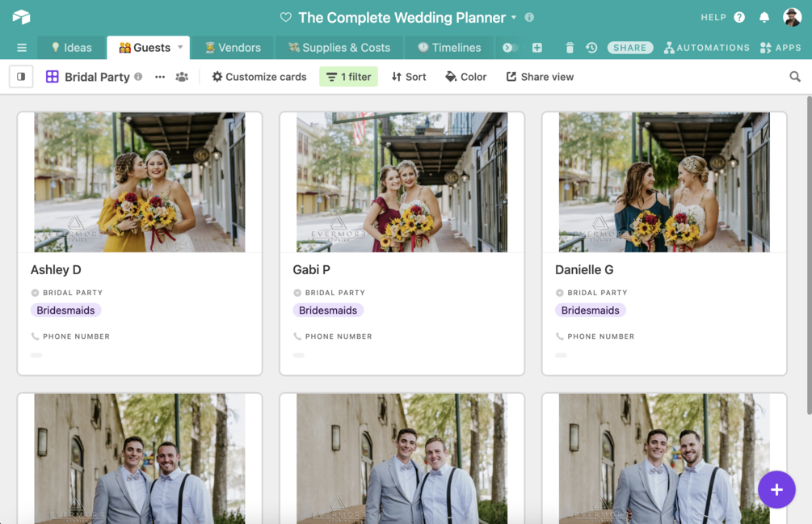Click Share view button
Screen dimensions: 812x524
click(x=541, y=77)
